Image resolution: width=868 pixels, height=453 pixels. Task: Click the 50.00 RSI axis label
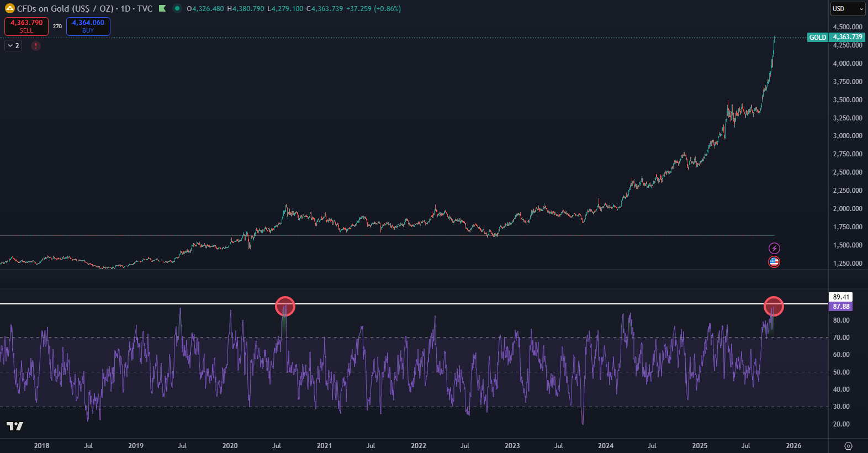(841, 372)
